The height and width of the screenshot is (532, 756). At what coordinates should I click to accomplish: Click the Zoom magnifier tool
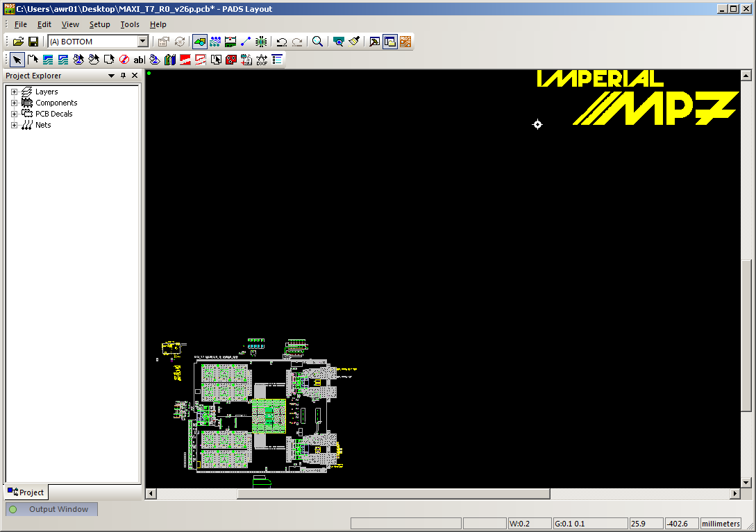click(x=317, y=42)
